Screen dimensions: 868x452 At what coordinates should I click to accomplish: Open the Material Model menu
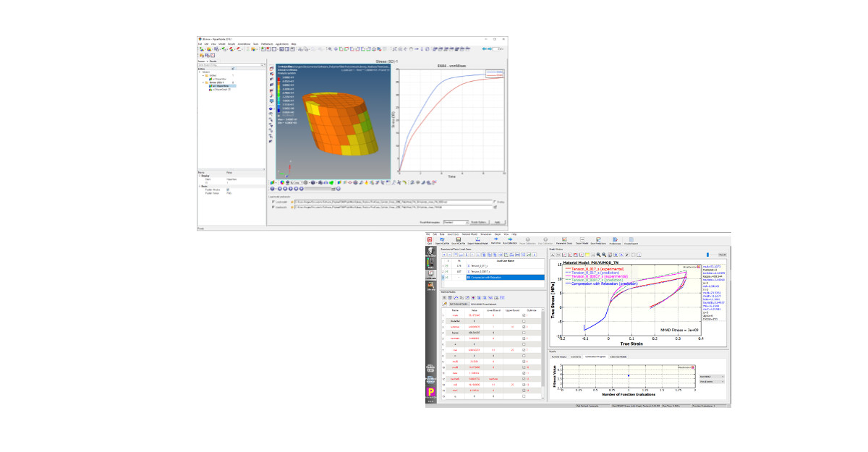(469, 234)
